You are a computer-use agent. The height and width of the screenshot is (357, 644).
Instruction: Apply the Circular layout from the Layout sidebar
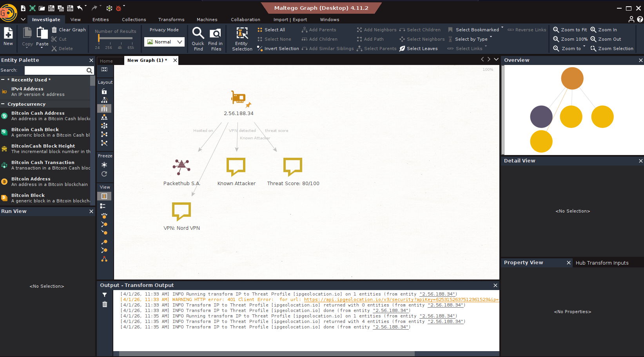[x=104, y=126]
